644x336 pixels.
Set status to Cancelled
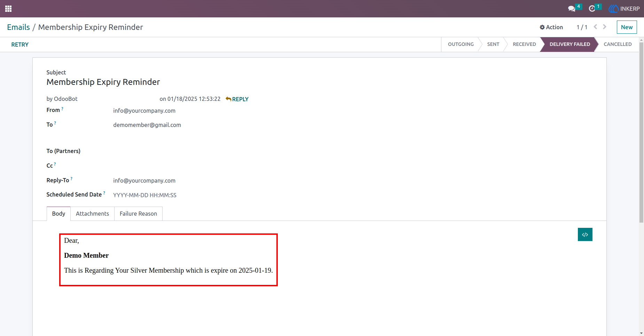[x=618, y=44]
